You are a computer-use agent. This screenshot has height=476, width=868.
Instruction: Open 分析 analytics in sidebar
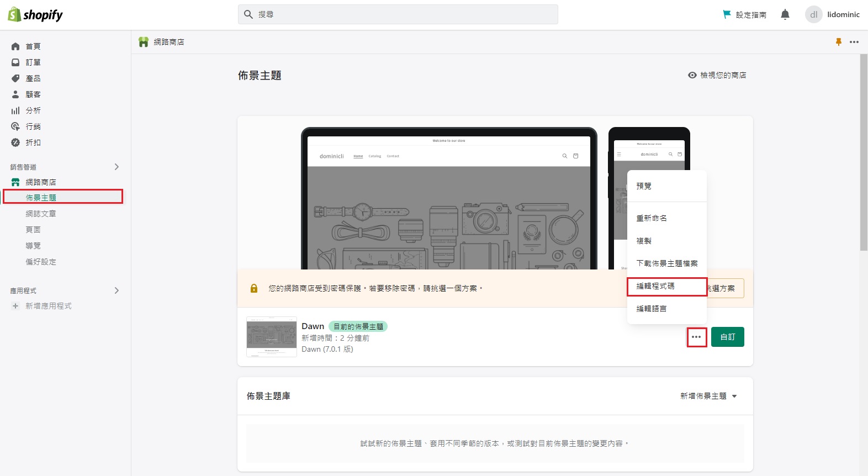[x=33, y=110]
